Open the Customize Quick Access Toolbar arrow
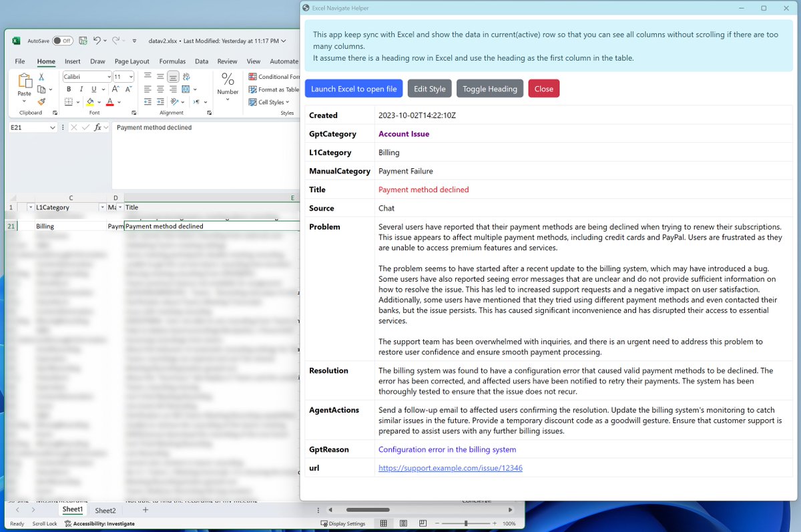801x532 pixels. click(x=134, y=41)
